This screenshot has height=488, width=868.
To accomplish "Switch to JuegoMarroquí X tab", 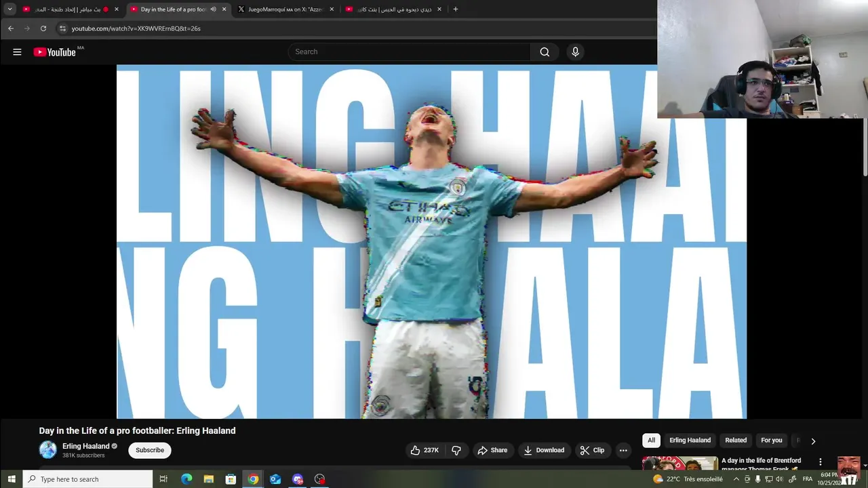I will [285, 9].
